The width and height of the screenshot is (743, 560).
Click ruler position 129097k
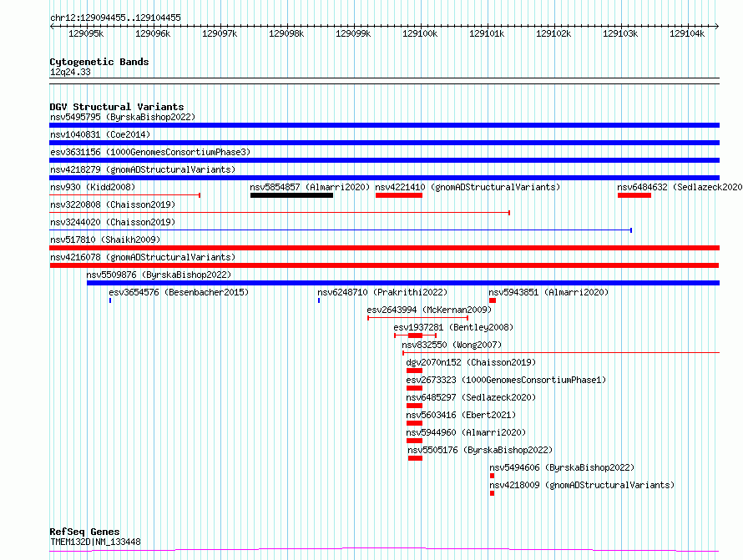pos(220,33)
